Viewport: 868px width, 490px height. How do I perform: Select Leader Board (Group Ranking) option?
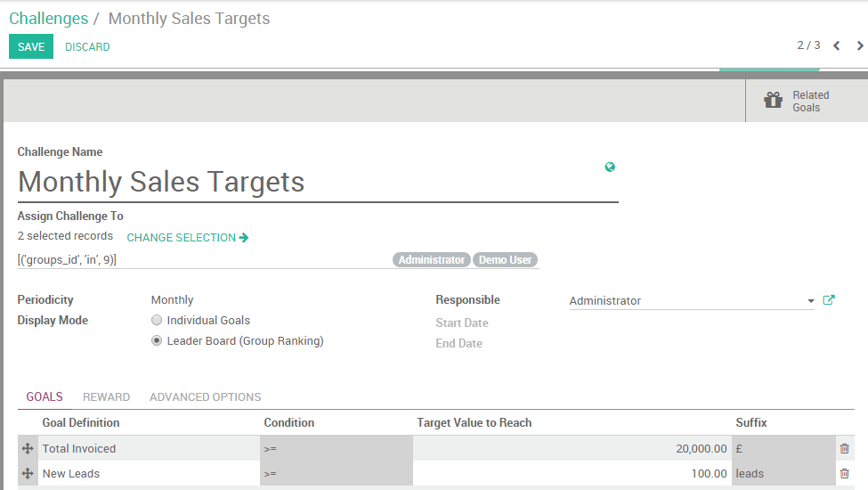pyautogui.click(x=157, y=341)
